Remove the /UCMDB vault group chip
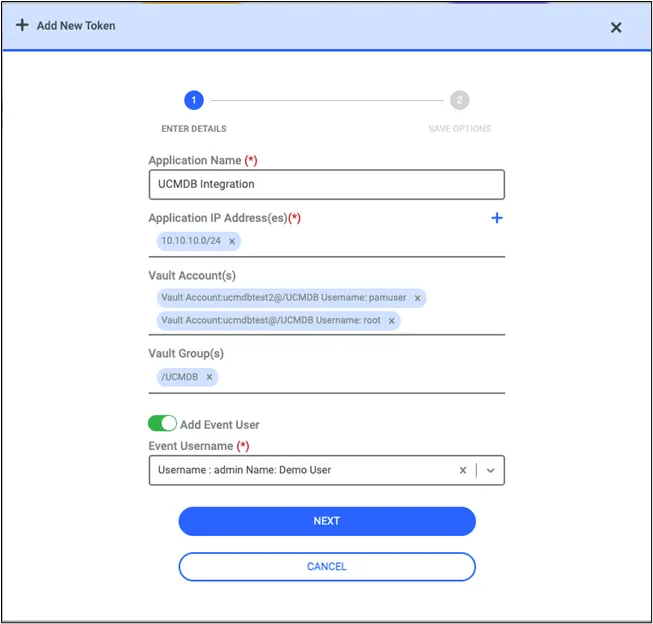Image resolution: width=653 pixels, height=624 pixels. (x=209, y=377)
